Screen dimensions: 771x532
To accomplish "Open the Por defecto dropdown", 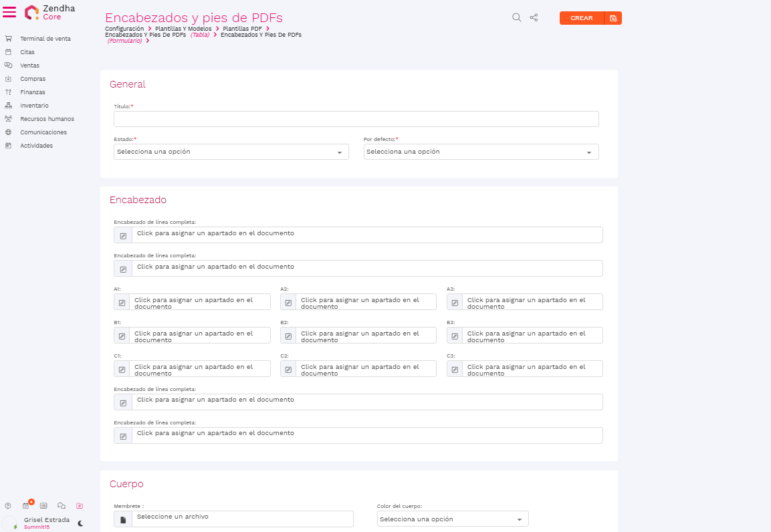I will 481,152.
